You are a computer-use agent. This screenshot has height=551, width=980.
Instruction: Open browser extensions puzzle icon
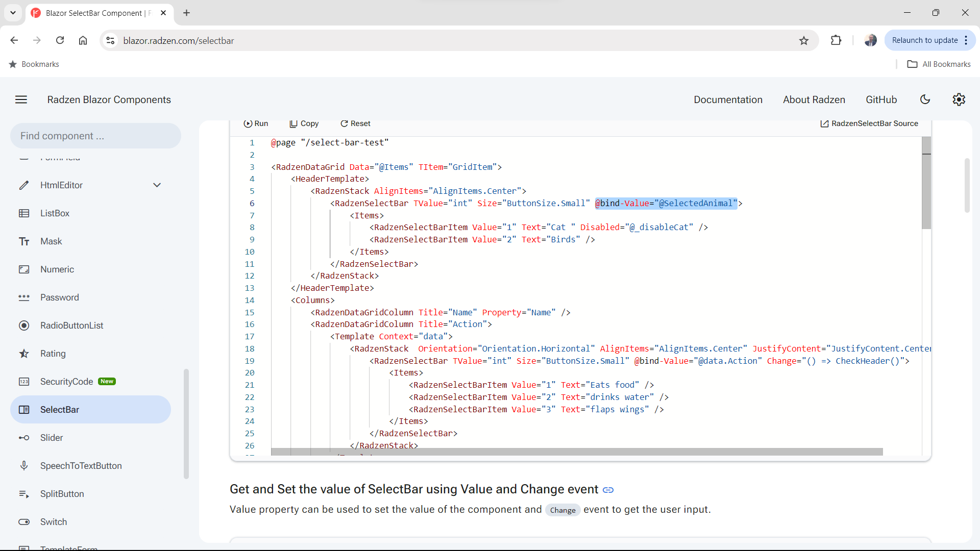coord(836,40)
